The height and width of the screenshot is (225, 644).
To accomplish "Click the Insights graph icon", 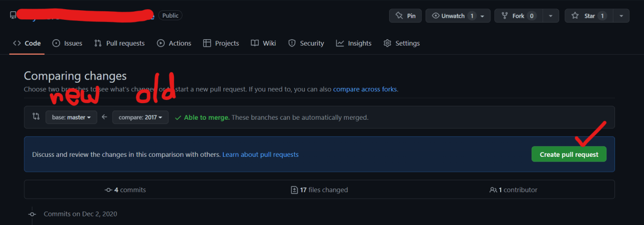I will coord(340,43).
